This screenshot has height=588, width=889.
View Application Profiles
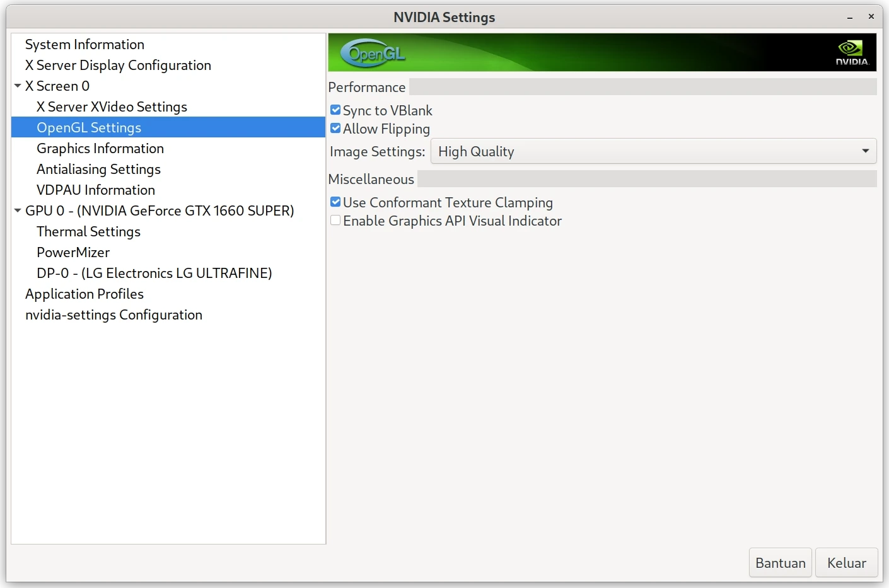pos(84,294)
